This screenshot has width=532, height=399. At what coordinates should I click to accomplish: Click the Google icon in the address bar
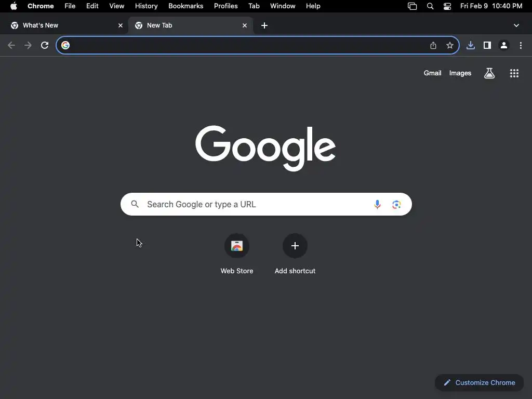[65, 45]
